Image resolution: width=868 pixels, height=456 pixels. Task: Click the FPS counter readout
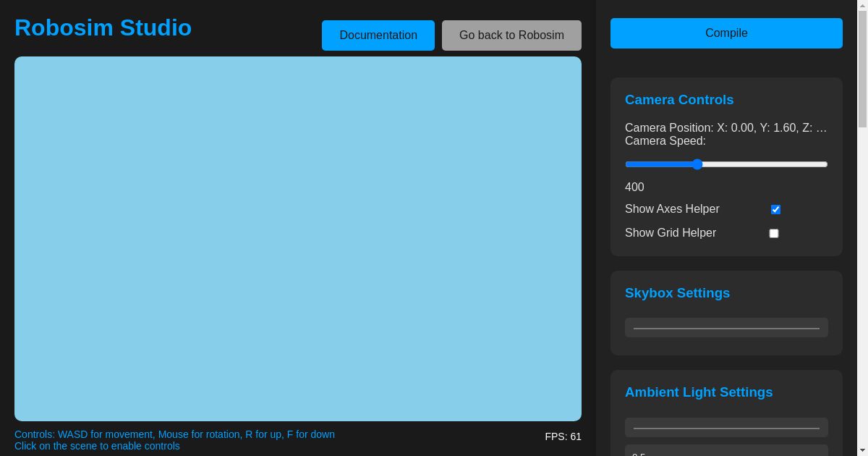(563, 436)
